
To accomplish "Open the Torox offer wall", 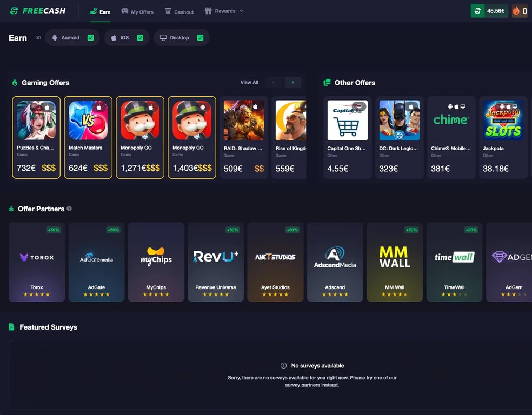I will point(37,262).
